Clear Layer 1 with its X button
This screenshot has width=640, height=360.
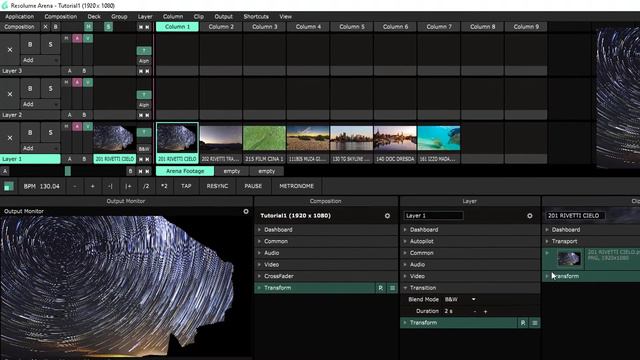click(x=10, y=138)
